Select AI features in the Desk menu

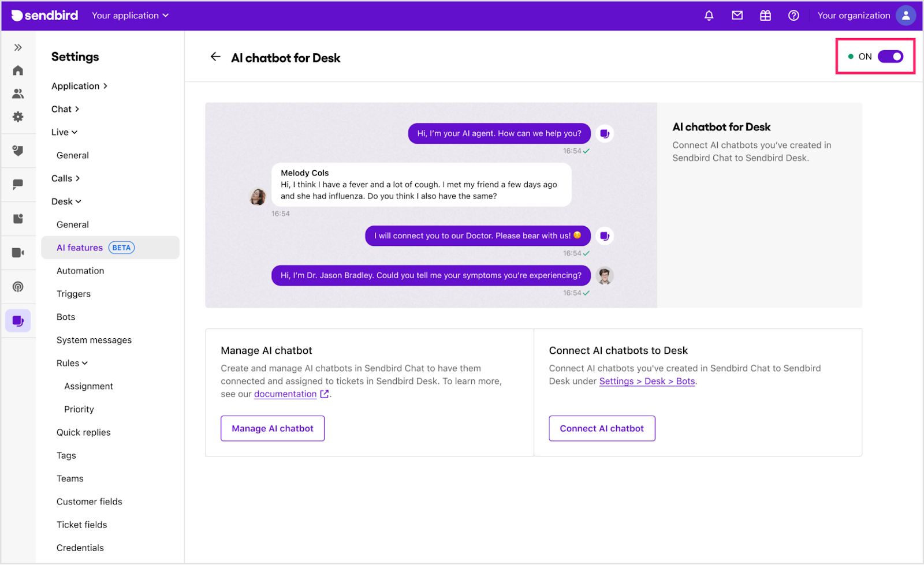tap(80, 247)
